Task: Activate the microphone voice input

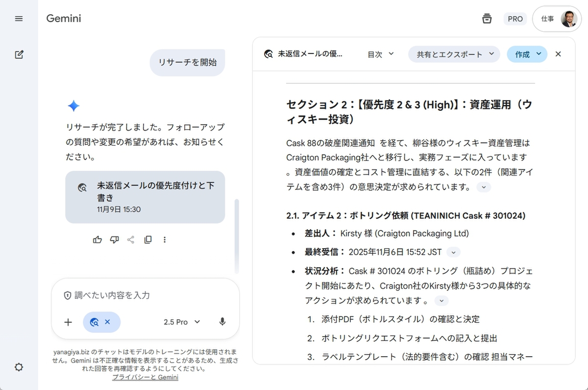Action: point(222,322)
